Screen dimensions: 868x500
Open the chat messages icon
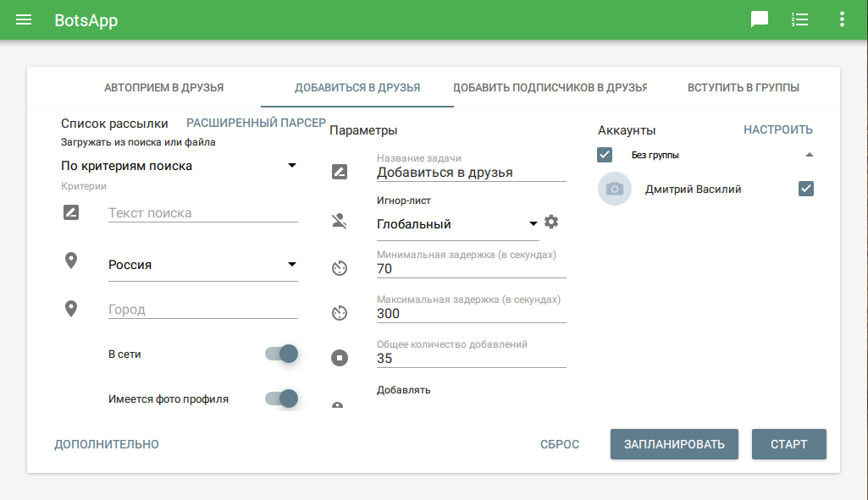click(x=759, y=20)
